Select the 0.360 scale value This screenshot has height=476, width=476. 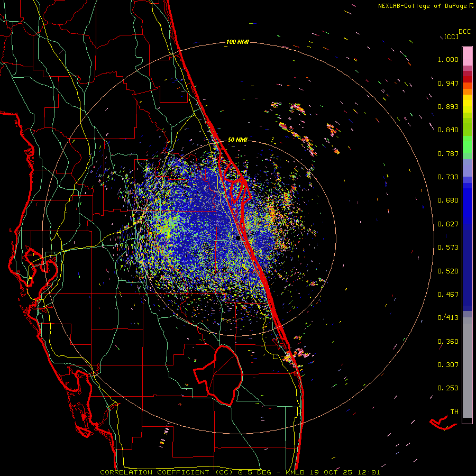pos(448,342)
